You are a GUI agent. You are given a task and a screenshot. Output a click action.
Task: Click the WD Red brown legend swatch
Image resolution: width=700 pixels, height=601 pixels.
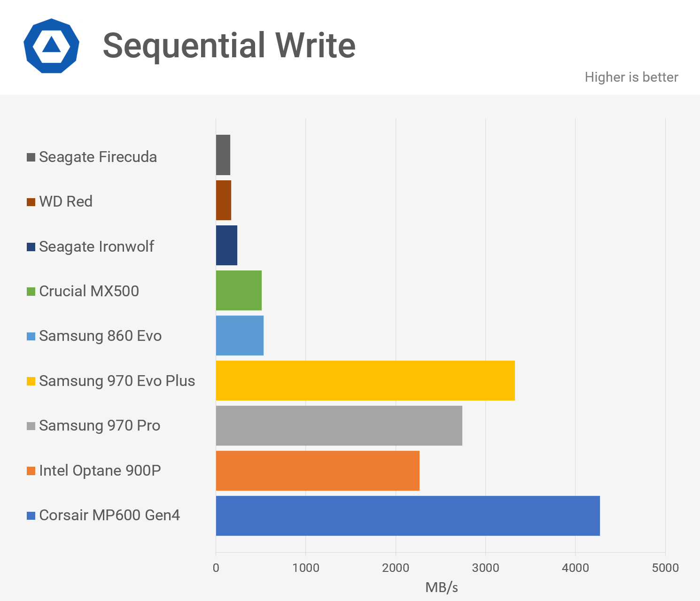[x=31, y=202]
